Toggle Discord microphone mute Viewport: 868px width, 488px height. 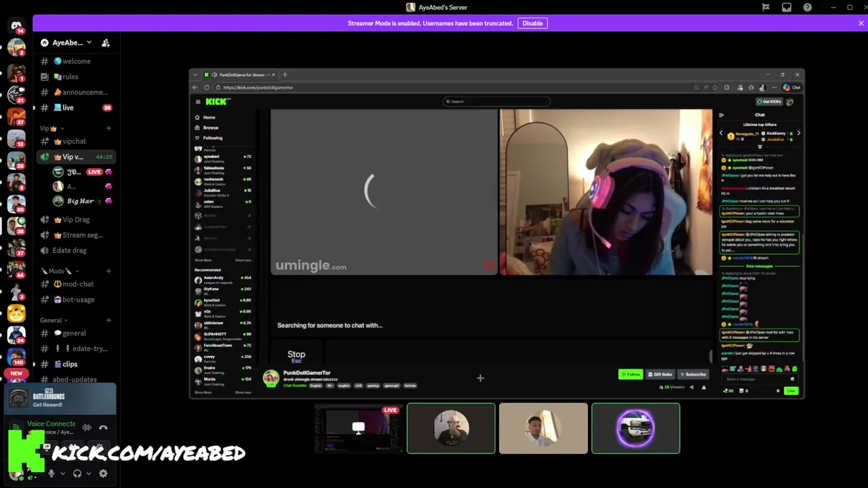pyautogui.click(x=51, y=474)
